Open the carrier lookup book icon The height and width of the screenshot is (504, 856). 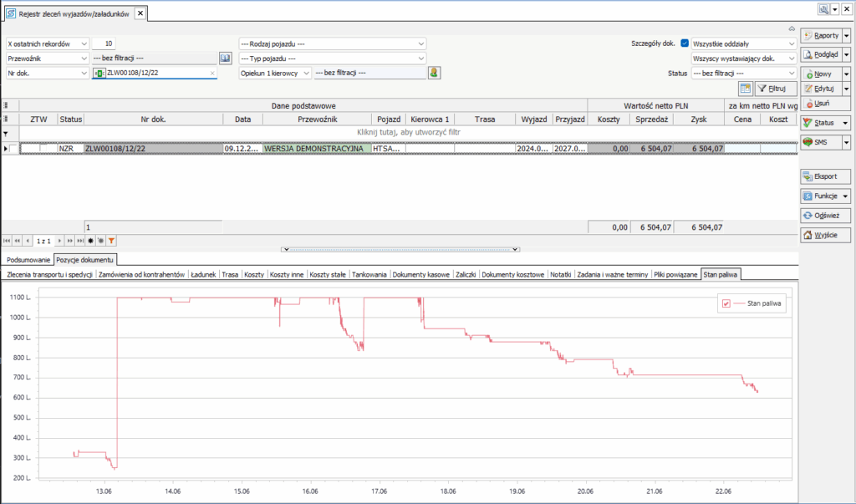[225, 58]
